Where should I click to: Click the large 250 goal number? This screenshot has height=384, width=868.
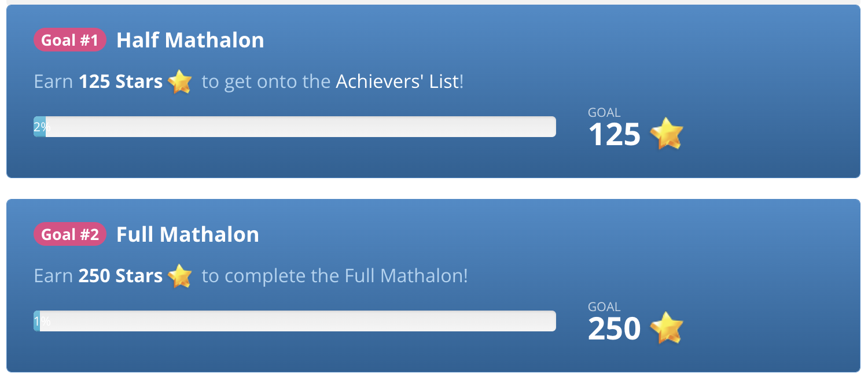coord(614,329)
